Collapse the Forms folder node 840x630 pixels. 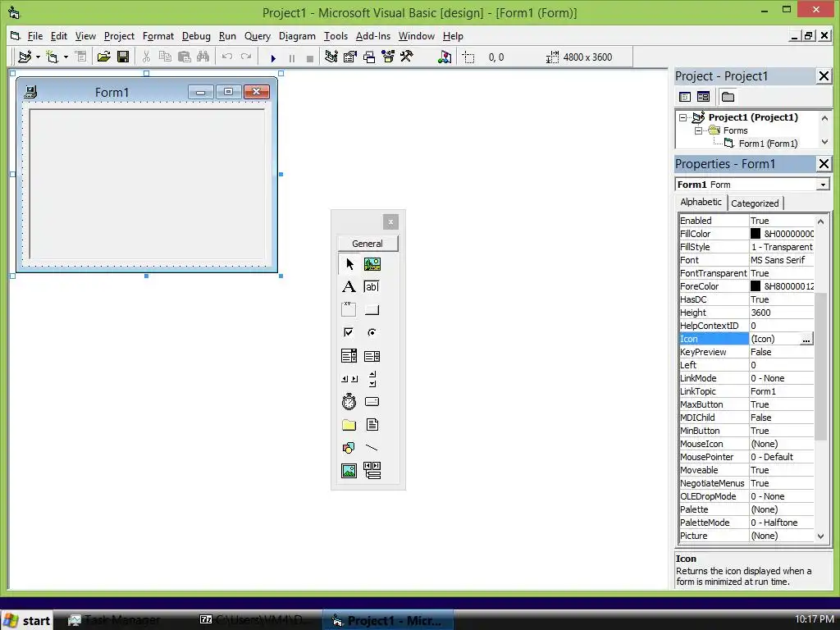pyautogui.click(x=699, y=130)
